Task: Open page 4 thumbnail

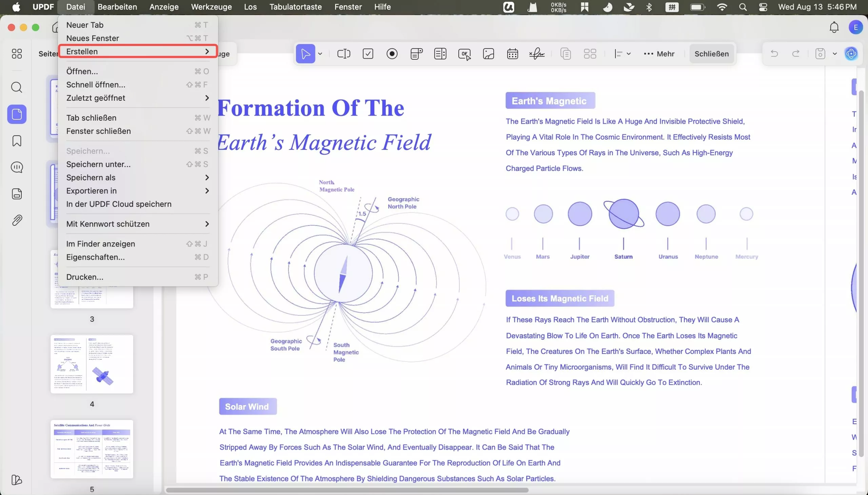Action: (x=92, y=364)
